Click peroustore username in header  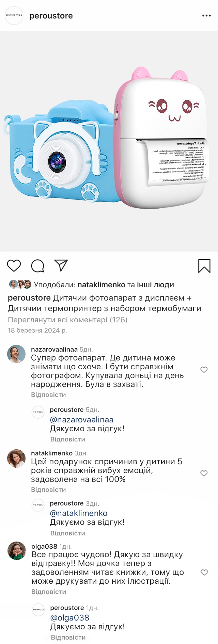tap(51, 16)
